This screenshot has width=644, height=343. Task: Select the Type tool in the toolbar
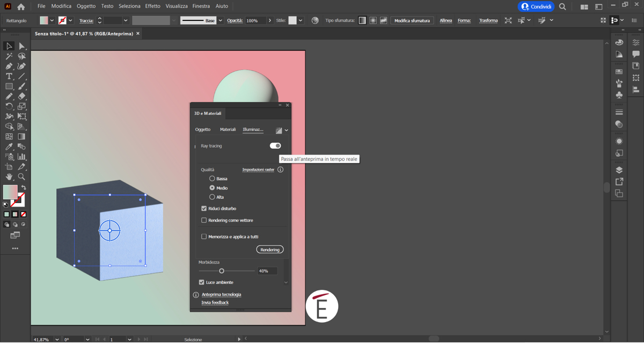(9, 76)
